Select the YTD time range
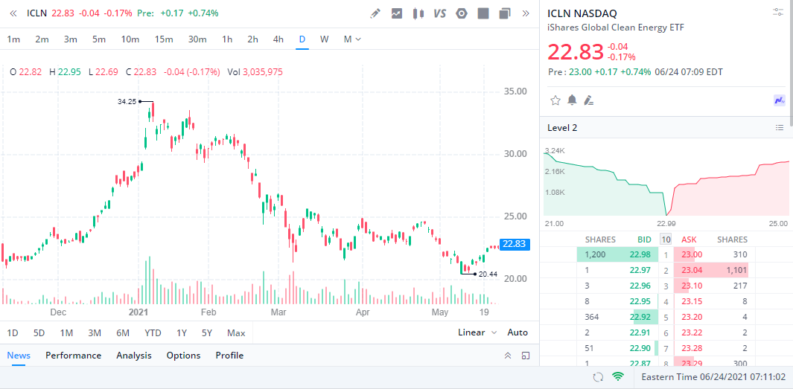Viewport: 793px width, 389px height. pos(153,333)
